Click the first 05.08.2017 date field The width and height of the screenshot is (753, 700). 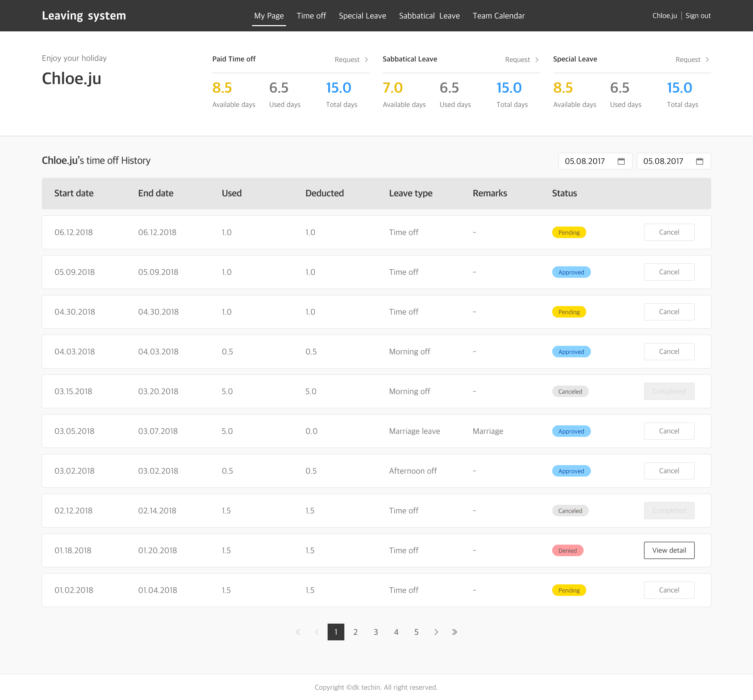[585, 161]
